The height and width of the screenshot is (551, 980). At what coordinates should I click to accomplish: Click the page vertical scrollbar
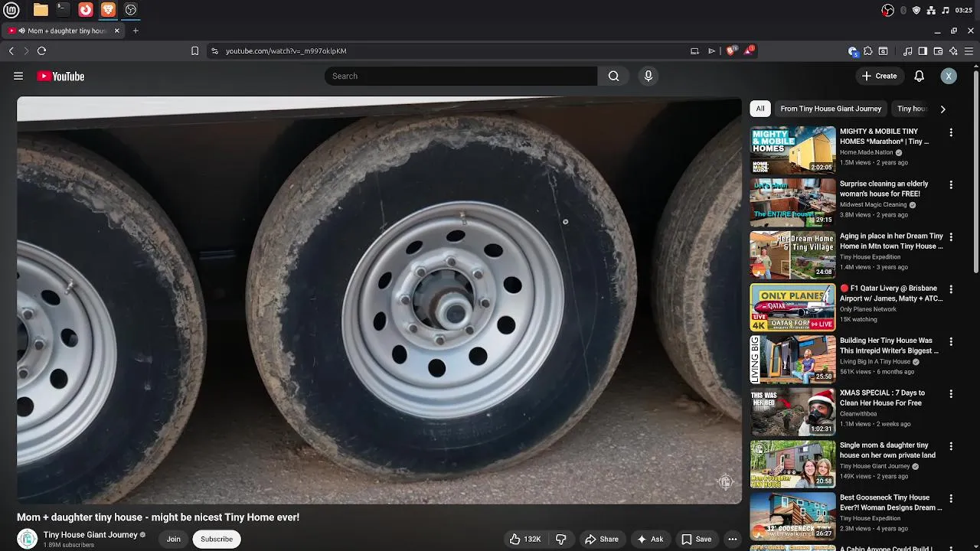point(975,172)
